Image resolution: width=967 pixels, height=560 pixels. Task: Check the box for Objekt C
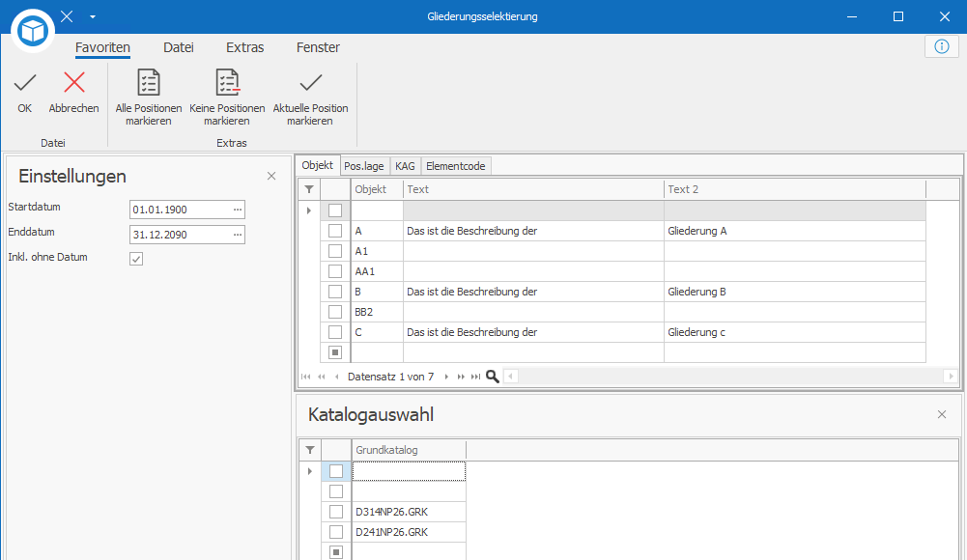335,333
